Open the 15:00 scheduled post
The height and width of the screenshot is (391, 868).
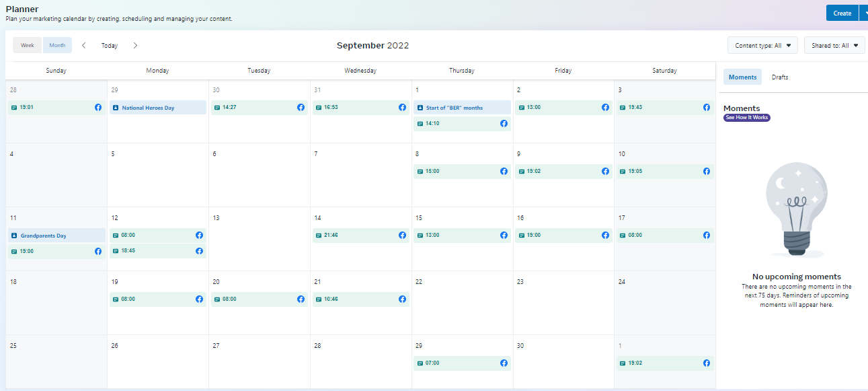[462, 171]
